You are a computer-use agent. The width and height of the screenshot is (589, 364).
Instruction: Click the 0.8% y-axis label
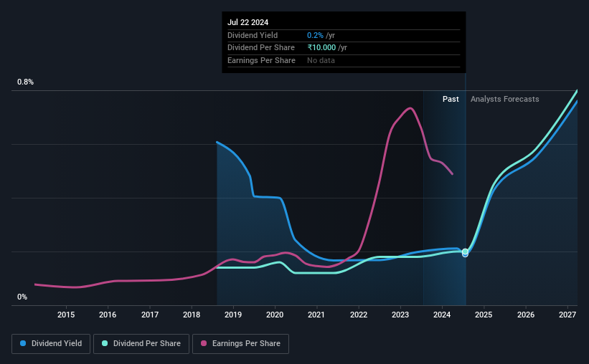coord(25,82)
